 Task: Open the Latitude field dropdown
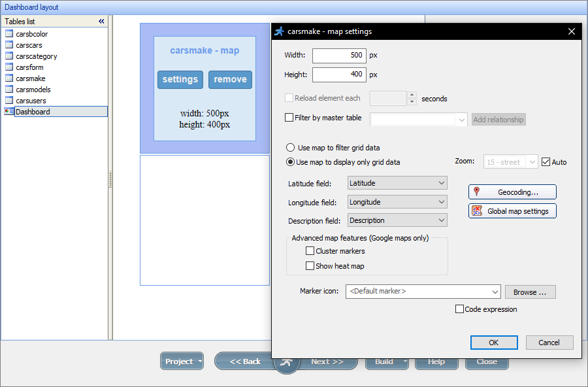pyautogui.click(x=442, y=183)
